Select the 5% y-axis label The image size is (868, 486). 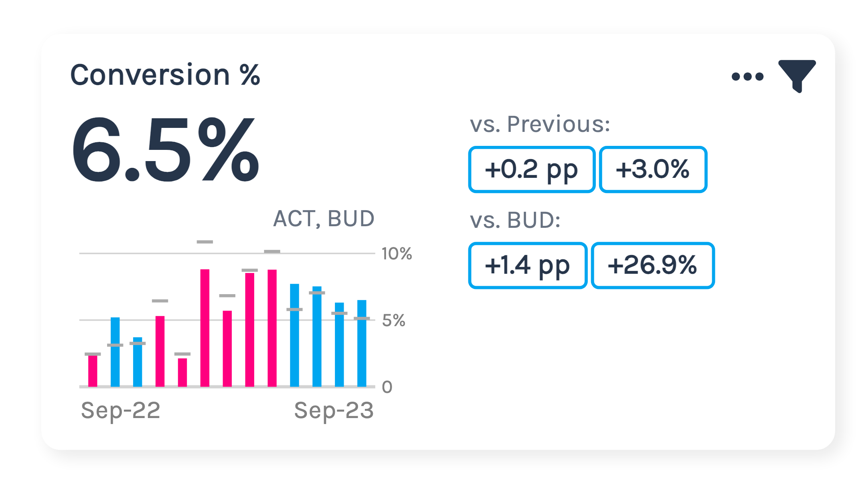393,321
